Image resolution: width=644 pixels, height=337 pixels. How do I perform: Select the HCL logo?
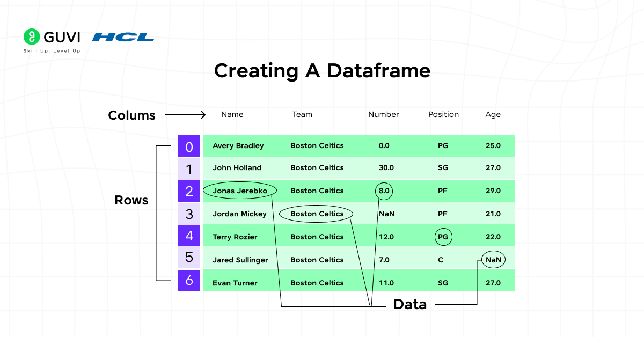122,37
